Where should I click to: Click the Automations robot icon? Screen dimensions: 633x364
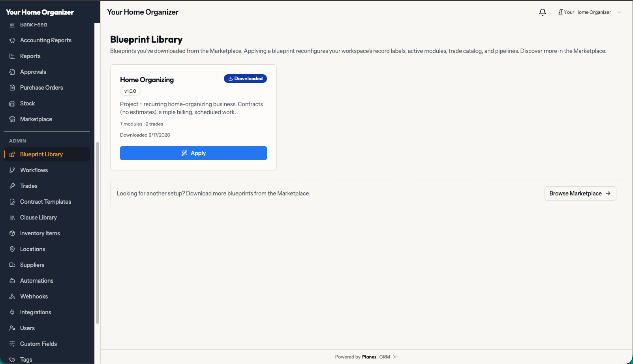[x=12, y=281]
